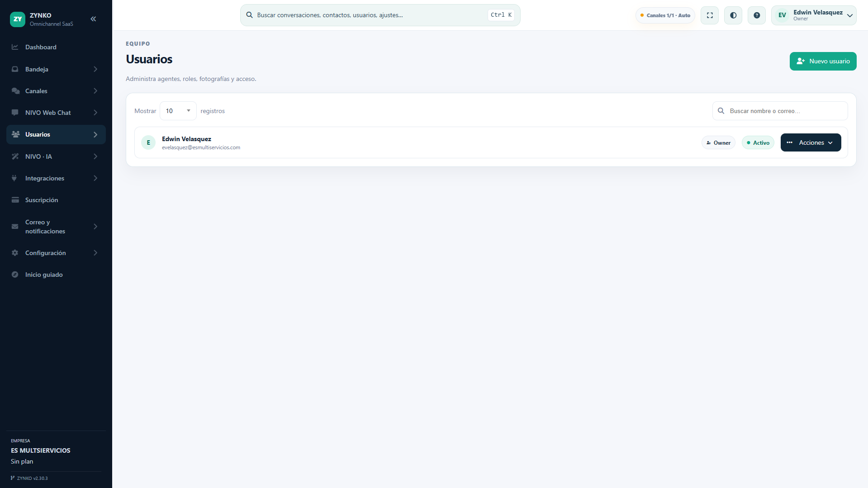This screenshot has width=868, height=488.
Task: Click the E avatar of Edwin Velasquez
Action: click(148, 142)
